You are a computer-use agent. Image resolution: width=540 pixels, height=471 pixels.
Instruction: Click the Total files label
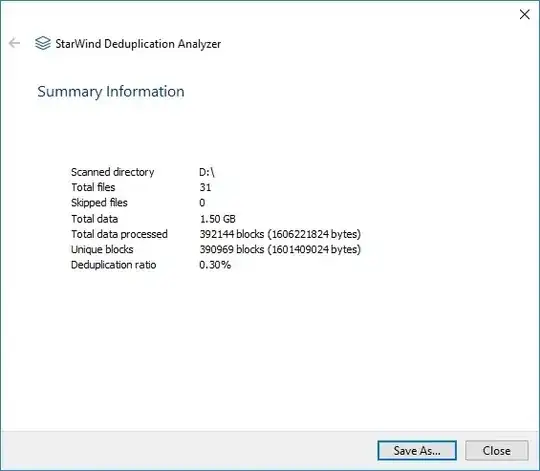tap(93, 187)
